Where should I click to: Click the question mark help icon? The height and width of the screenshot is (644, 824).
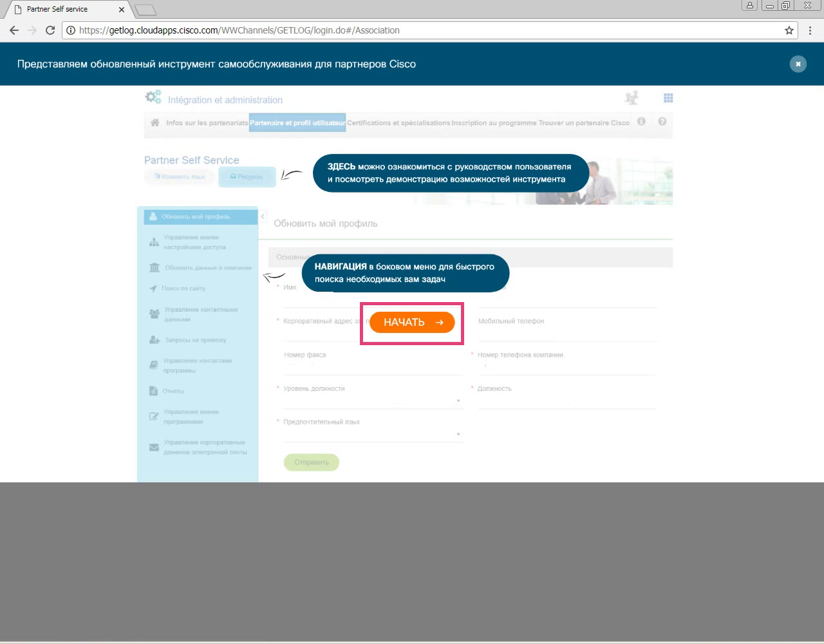pyautogui.click(x=662, y=122)
